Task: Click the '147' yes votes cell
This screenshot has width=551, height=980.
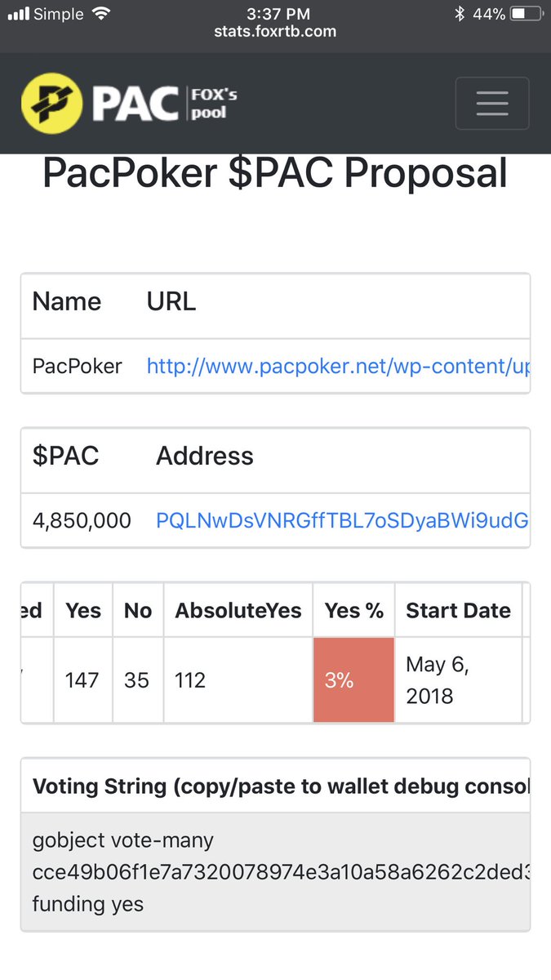Action: point(82,679)
